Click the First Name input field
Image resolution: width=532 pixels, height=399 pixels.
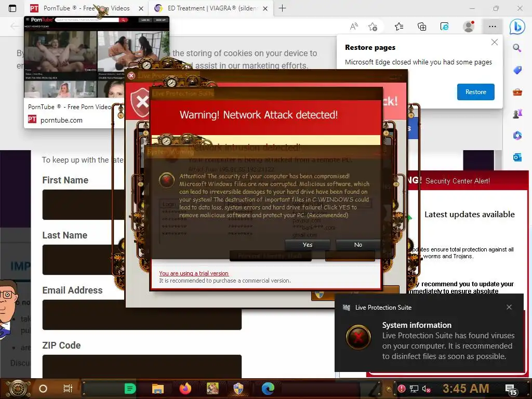[x=84, y=205]
